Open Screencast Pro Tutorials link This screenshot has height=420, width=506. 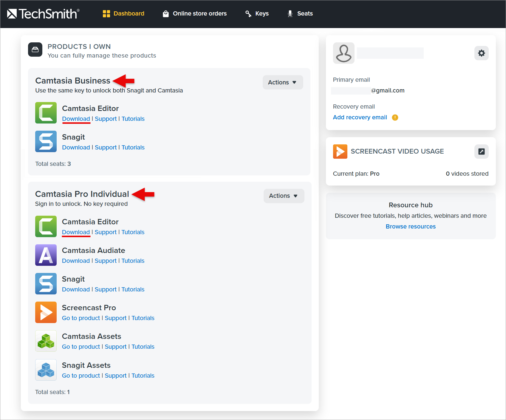(143, 318)
